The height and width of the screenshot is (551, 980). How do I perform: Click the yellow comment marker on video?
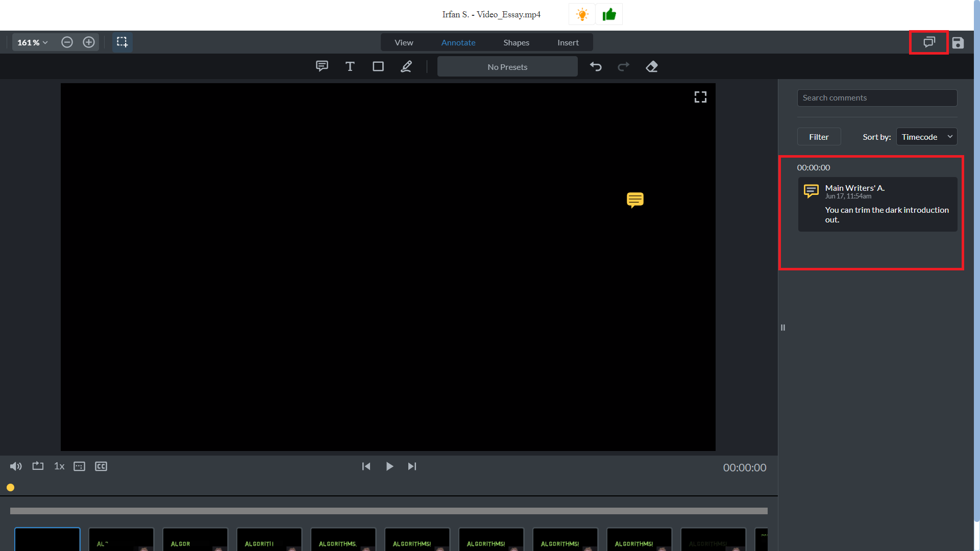[635, 200]
